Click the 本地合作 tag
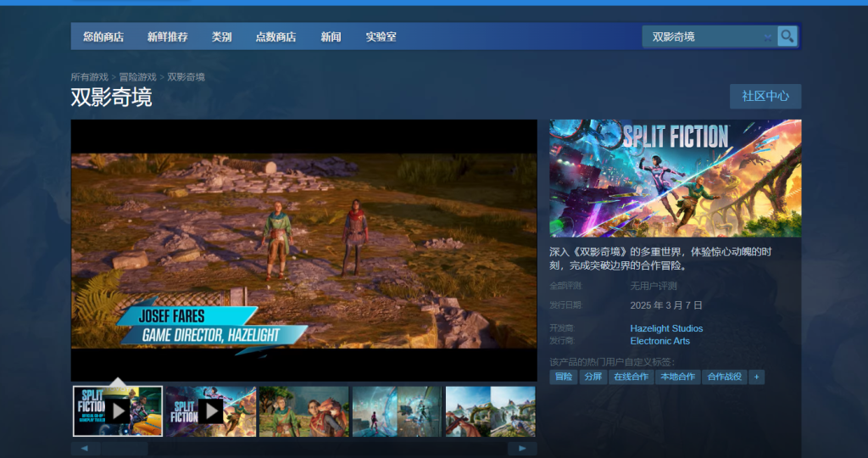 click(x=677, y=377)
